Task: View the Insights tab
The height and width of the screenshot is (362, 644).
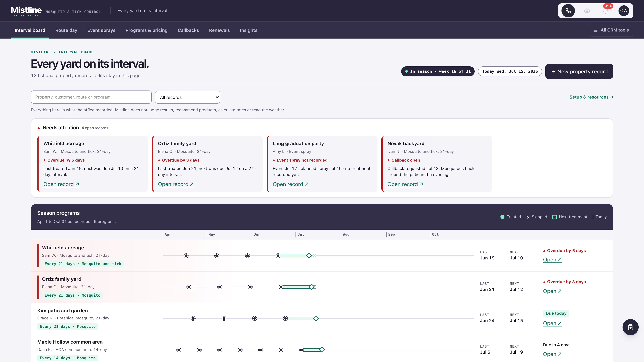Action: (249, 30)
